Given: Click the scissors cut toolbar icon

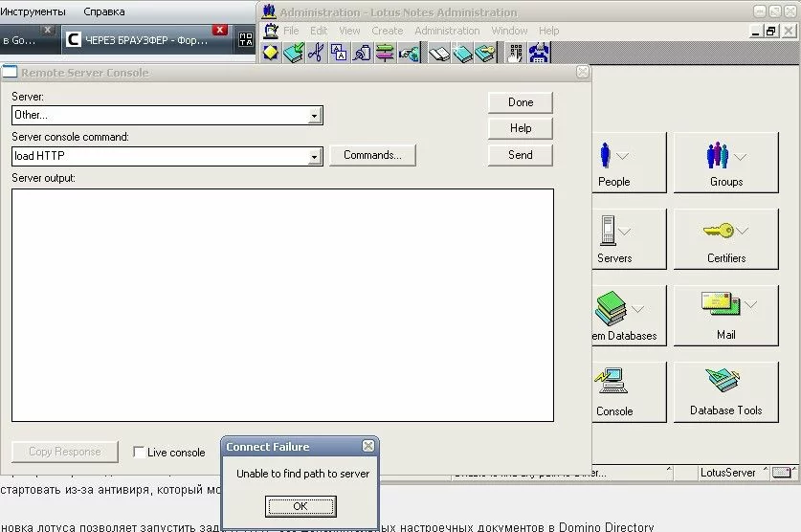Looking at the screenshot, I should (x=315, y=53).
